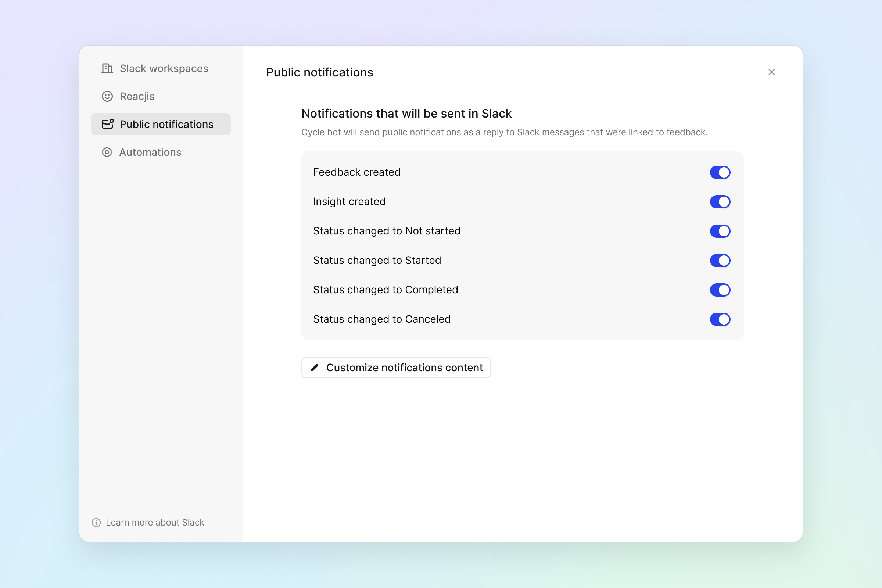Close the Public notifications dialog
The height and width of the screenshot is (588, 882).
[771, 72]
